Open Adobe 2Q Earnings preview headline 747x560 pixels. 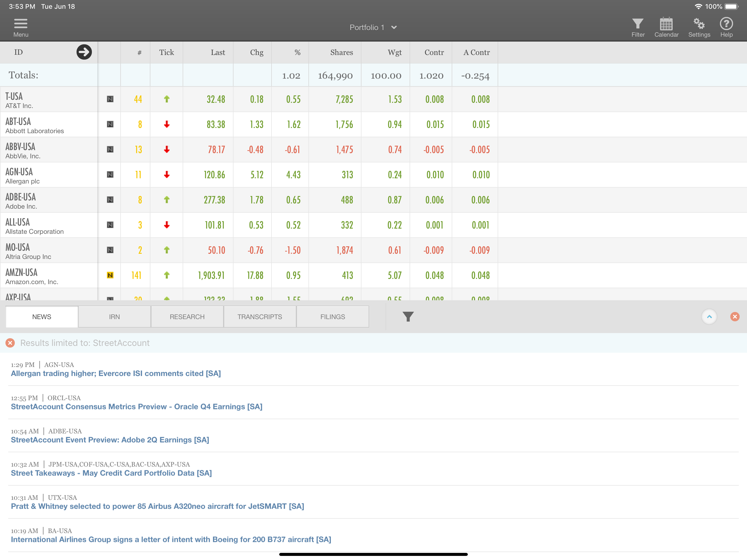(x=110, y=440)
